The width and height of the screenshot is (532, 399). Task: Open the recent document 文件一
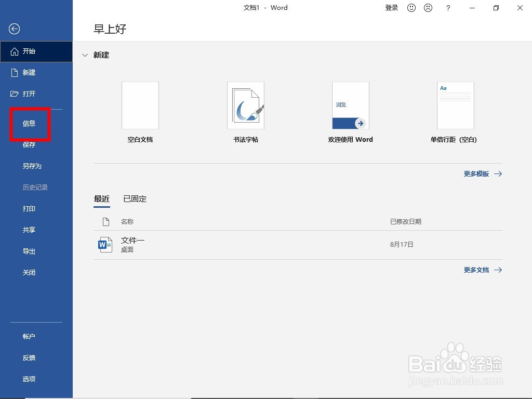(132, 240)
